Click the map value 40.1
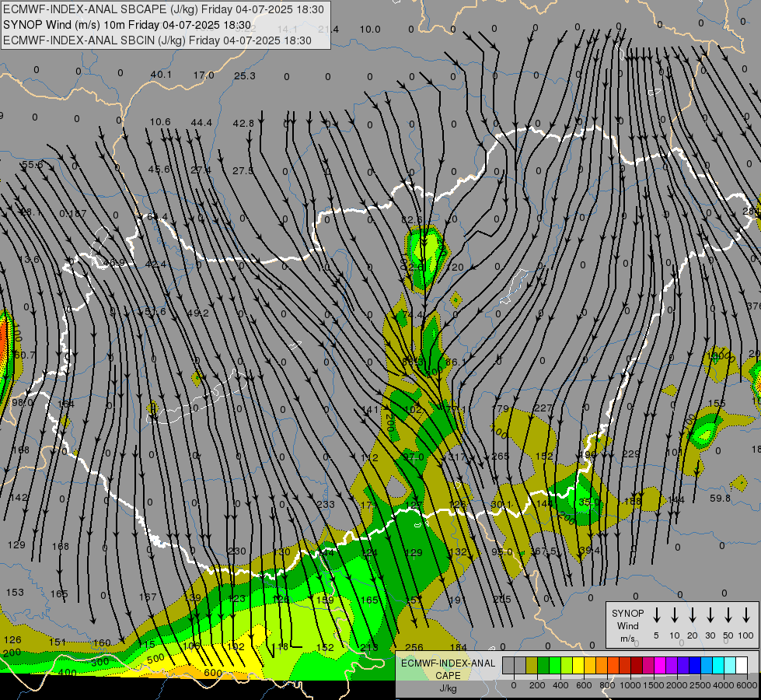This screenshot has width=761, height=700. (x=161, y=75)
